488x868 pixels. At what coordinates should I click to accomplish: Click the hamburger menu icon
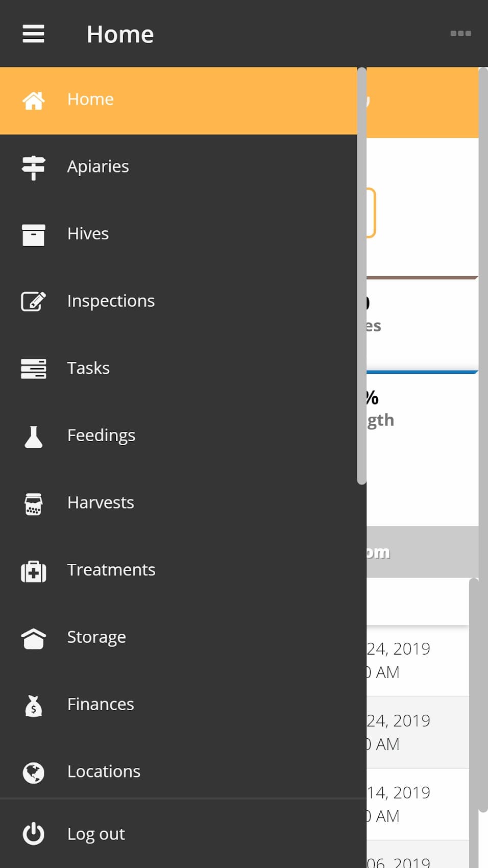point(34,34)
